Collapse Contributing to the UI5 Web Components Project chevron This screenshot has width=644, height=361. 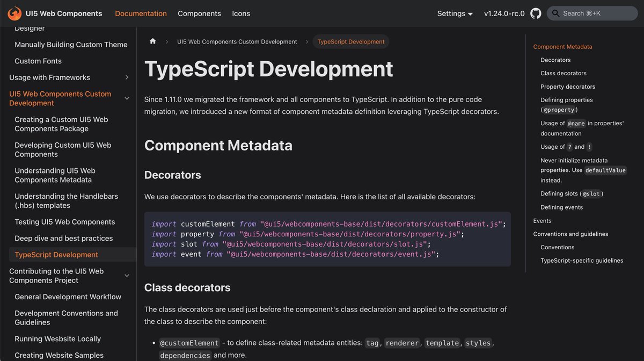tap(127, 276)
